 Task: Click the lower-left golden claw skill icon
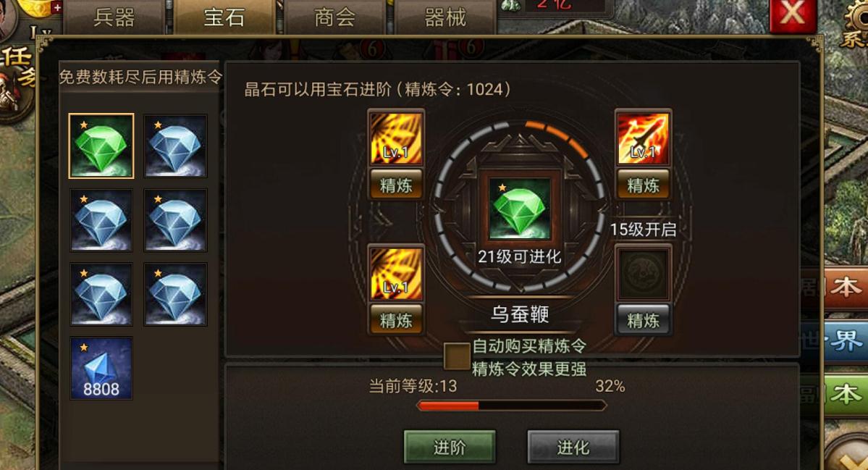coord(396,273)
